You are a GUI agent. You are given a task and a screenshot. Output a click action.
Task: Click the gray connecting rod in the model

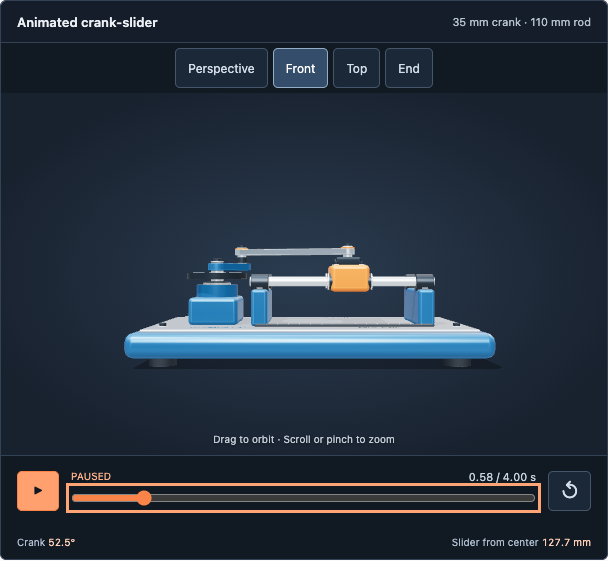(x=295, y=252)
